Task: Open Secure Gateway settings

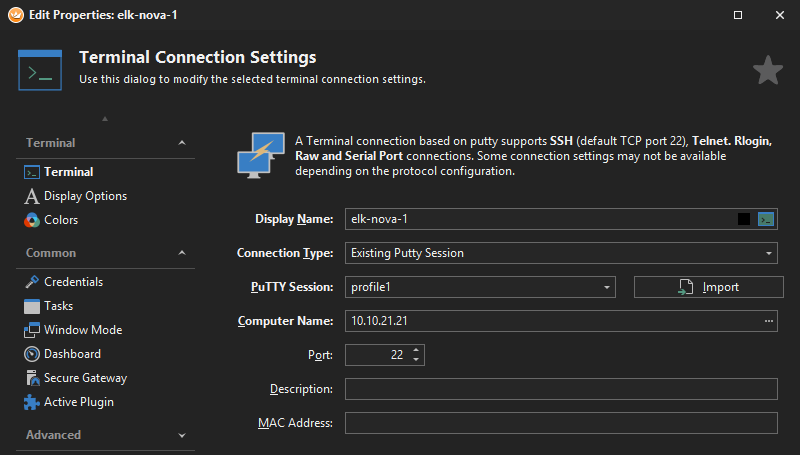Action: coord(85,378)
